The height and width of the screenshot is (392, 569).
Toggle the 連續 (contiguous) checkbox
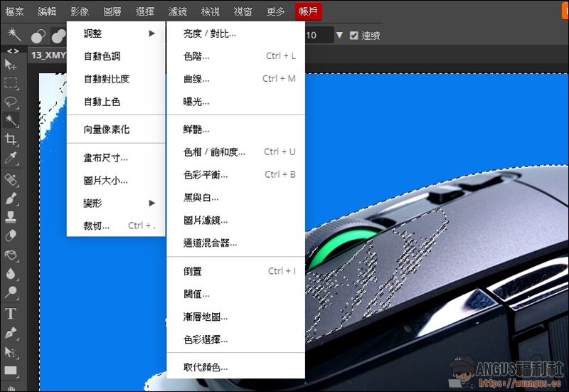click(354, 35)
